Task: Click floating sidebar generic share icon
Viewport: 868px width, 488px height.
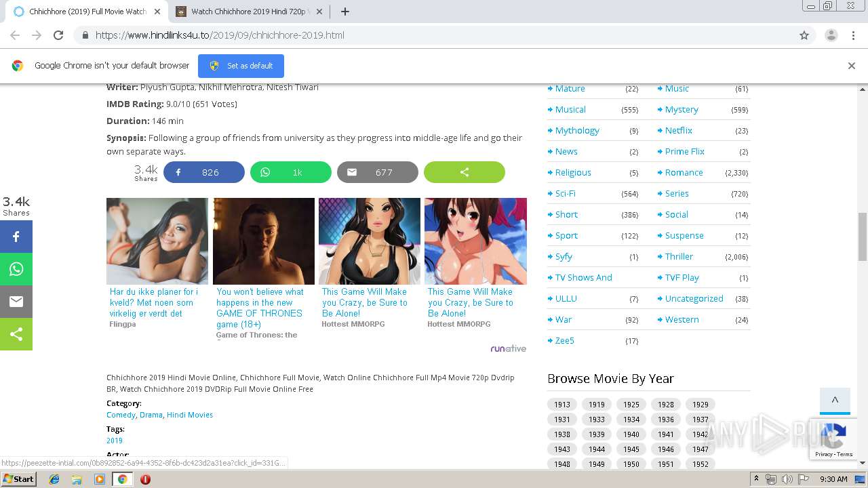Action: click(x=16, y=334)
